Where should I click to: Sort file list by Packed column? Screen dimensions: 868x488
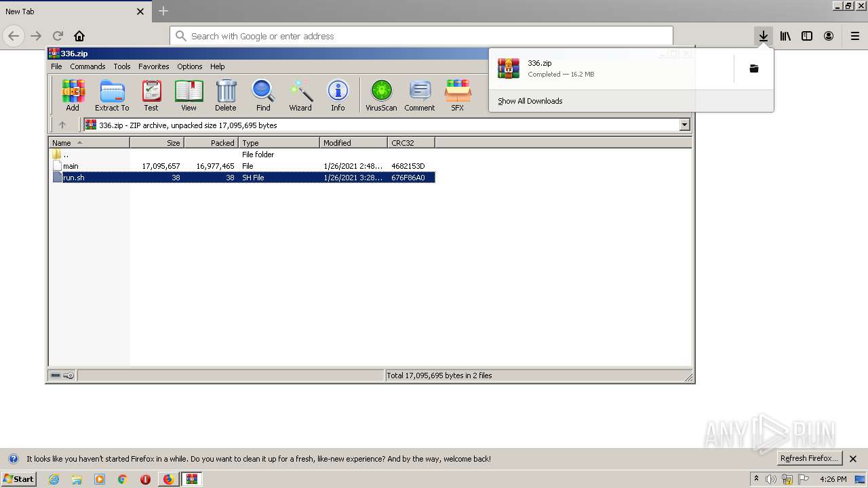211,143
